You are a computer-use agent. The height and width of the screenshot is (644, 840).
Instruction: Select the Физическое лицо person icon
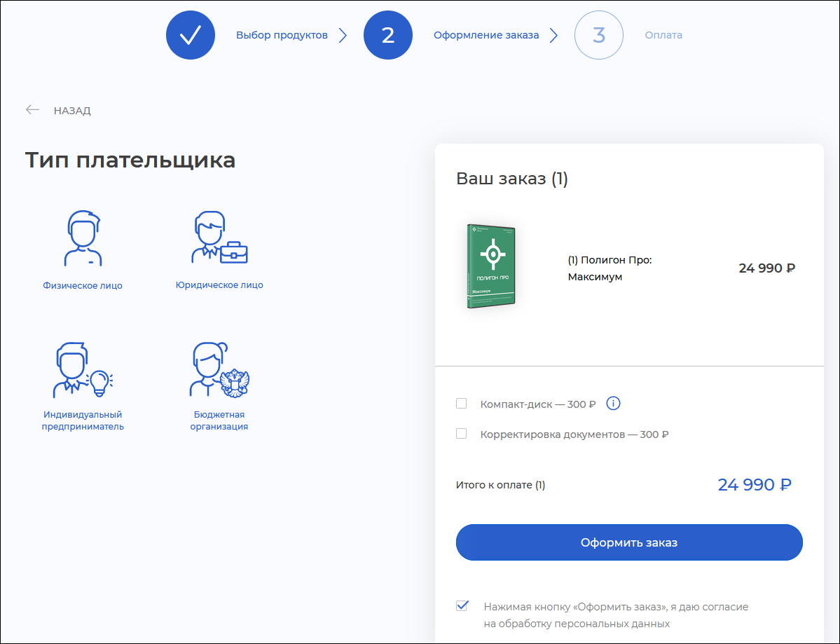tap(83, 239)
